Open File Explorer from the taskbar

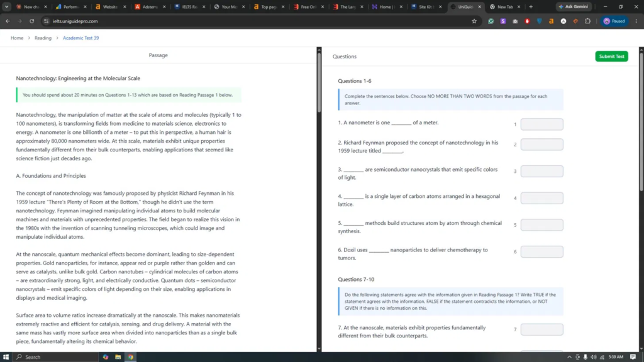pos(118,357)
